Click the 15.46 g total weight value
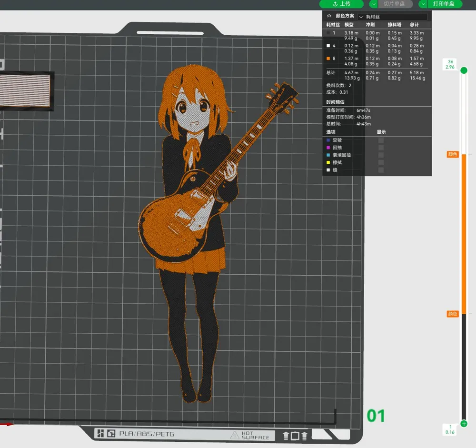Viewport: 476px width, 448px height. [x=417, y=78]
